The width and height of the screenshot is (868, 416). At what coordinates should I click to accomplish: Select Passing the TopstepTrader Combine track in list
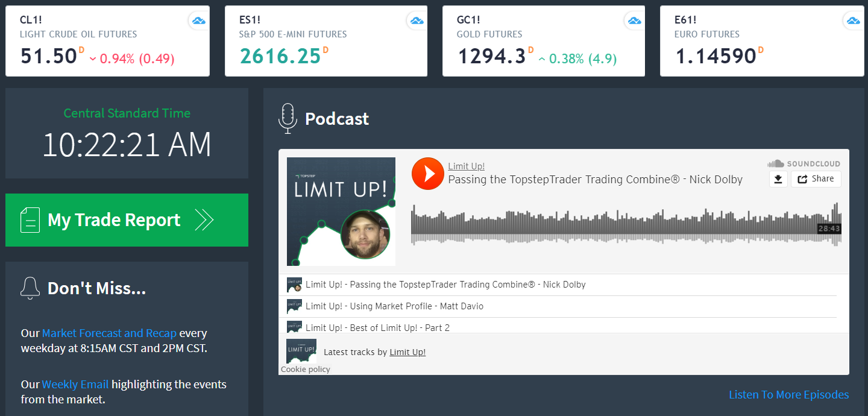(445, 285)
